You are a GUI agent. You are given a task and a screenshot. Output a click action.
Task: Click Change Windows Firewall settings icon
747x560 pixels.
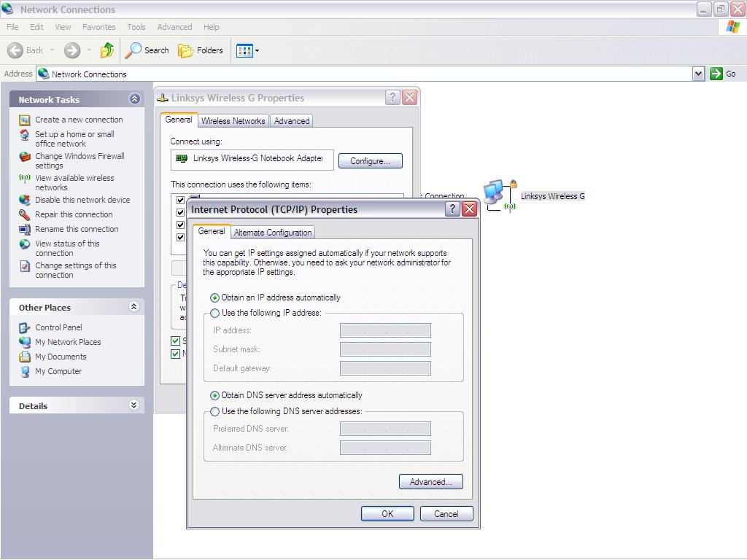[25, 157]
